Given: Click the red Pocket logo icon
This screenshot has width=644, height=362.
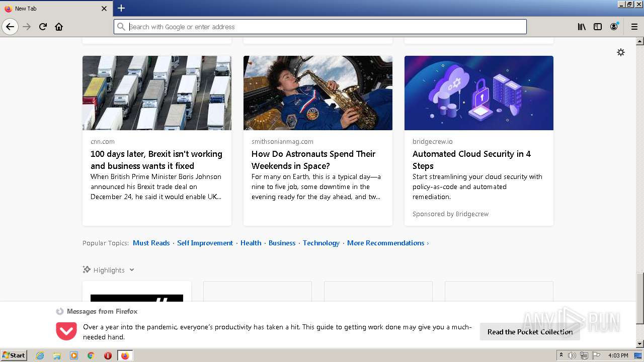Looking at the screenshot, I should 66,331.
